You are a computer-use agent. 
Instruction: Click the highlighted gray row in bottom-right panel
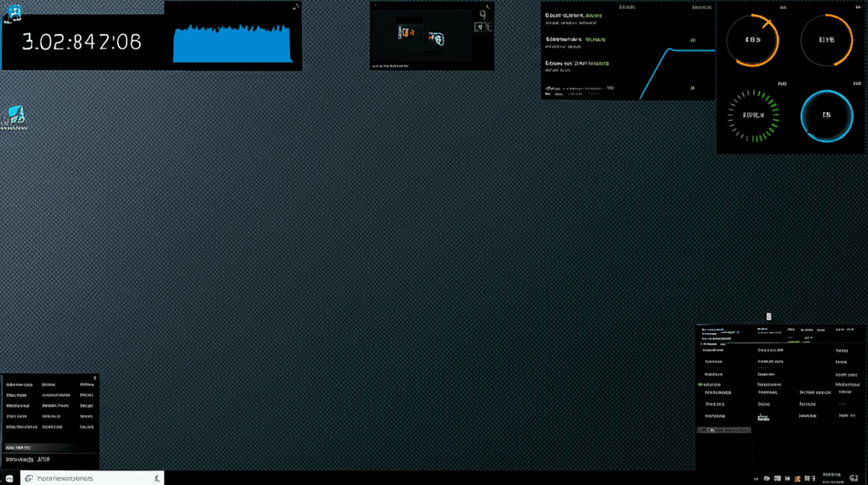point(724,429)
